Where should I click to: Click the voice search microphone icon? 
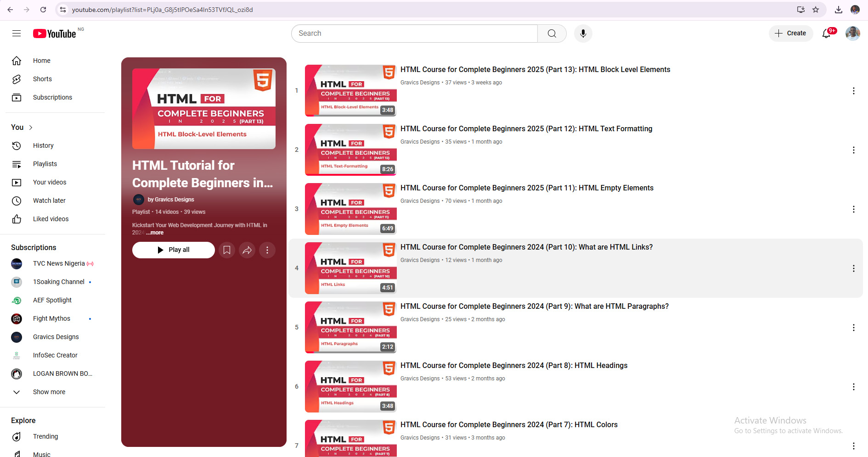point(583,33)
